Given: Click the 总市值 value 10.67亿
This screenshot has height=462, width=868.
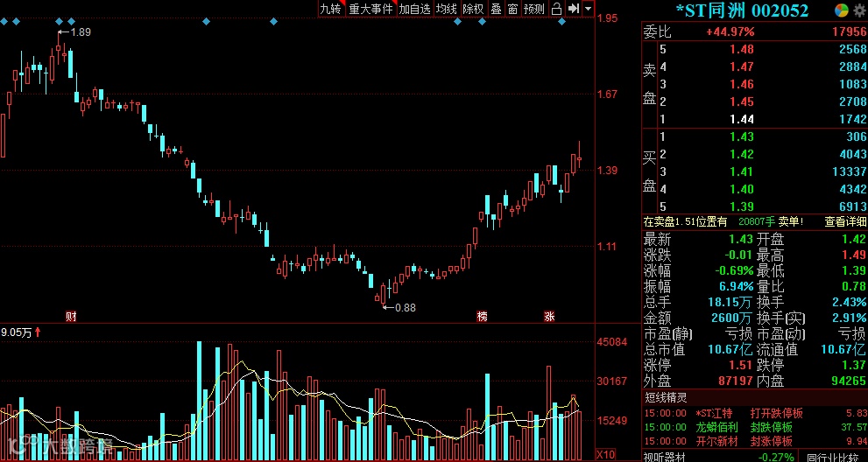Looking at the screenshot, I should (x=730, y=350).
